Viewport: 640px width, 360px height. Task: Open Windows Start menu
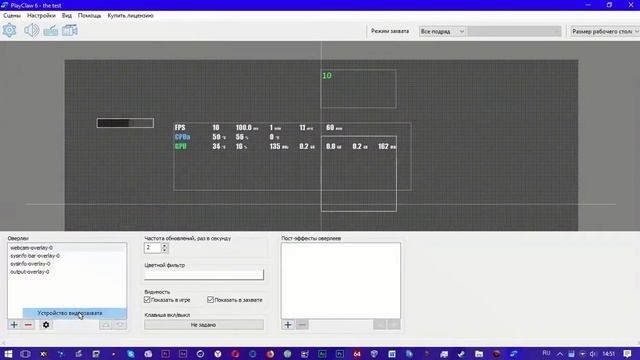click(8, 354)
